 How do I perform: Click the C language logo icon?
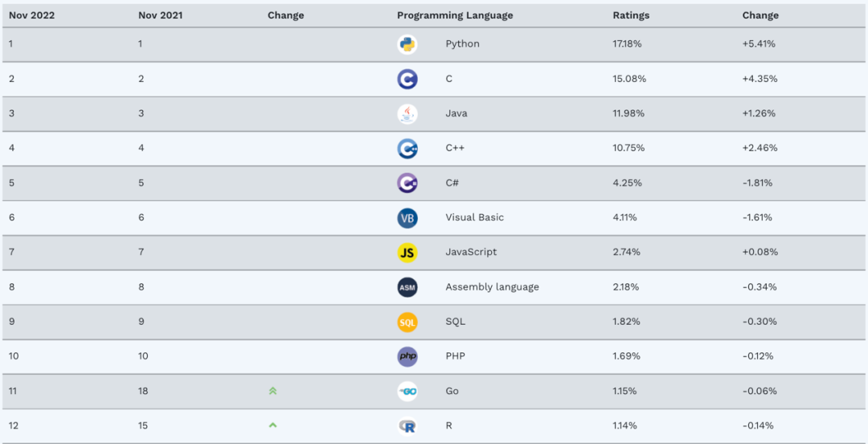(407, 79)
